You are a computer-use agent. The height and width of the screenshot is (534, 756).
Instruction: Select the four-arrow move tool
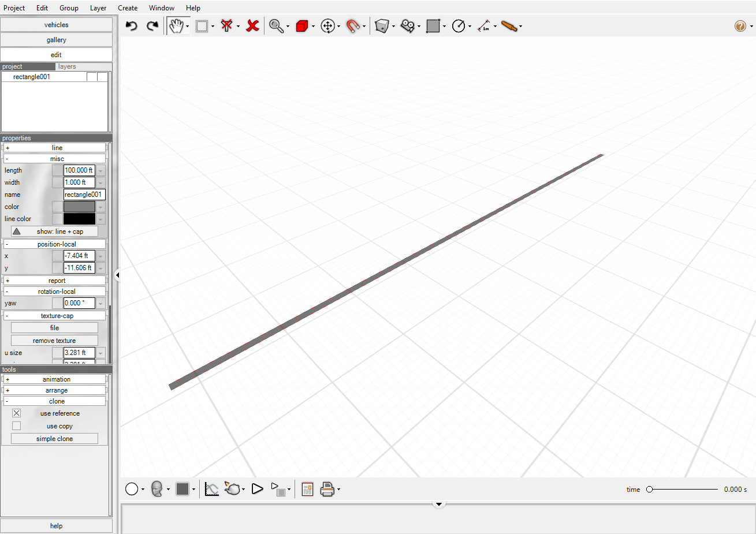pyautogui.click(x=327, y=26)
